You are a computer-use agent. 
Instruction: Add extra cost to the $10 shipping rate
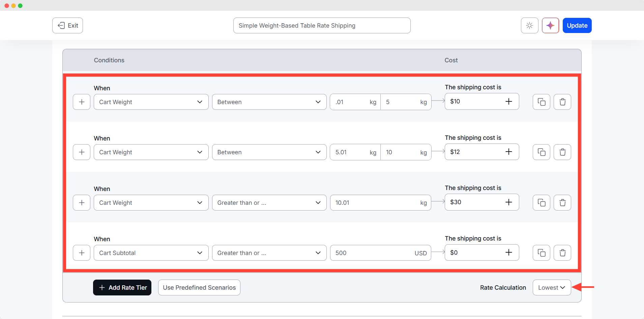[x=509, y=101]
